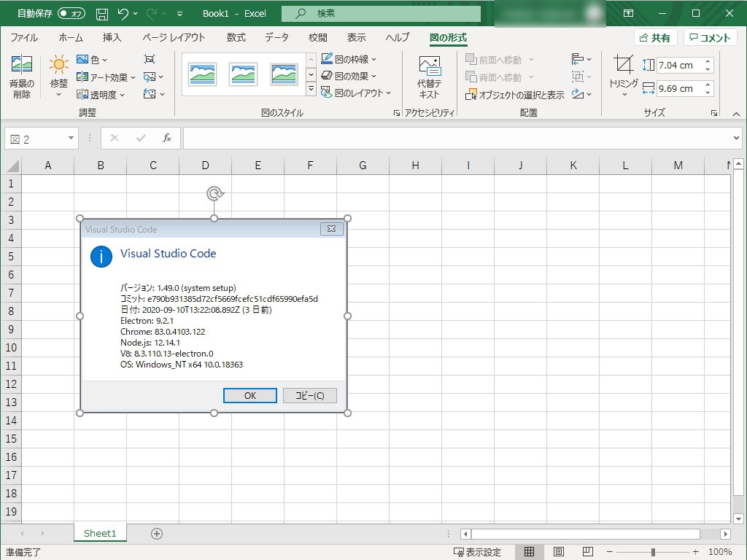Switch to the 挿入 ribbon tab

(111, 37)
